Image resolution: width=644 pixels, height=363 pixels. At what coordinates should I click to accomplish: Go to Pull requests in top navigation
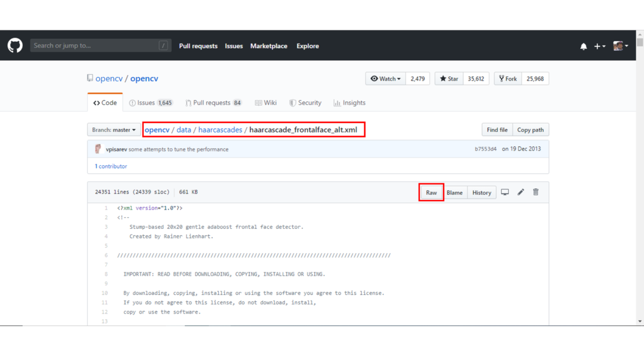[198, 46]
